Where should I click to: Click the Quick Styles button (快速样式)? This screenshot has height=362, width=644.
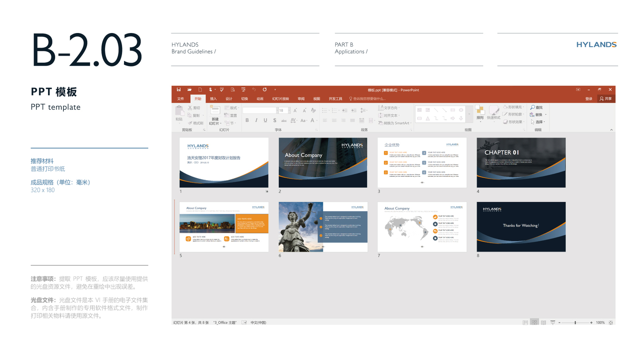[494, 113]
